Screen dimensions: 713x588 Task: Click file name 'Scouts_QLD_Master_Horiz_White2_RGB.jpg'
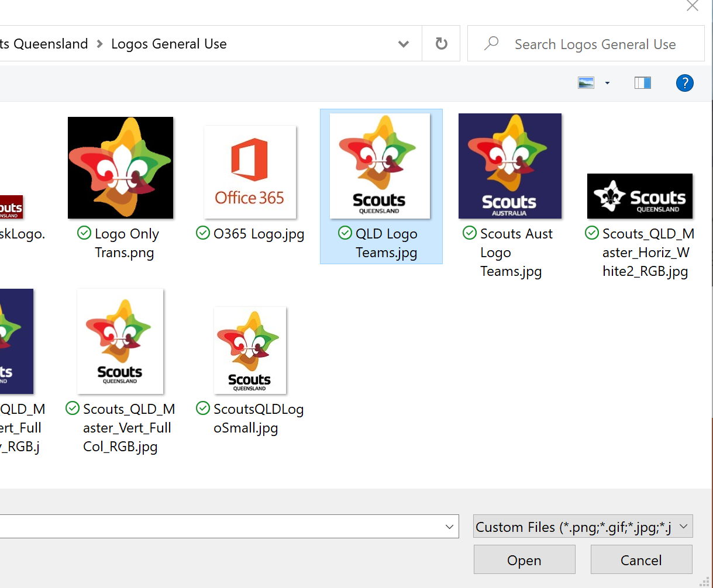648,253
